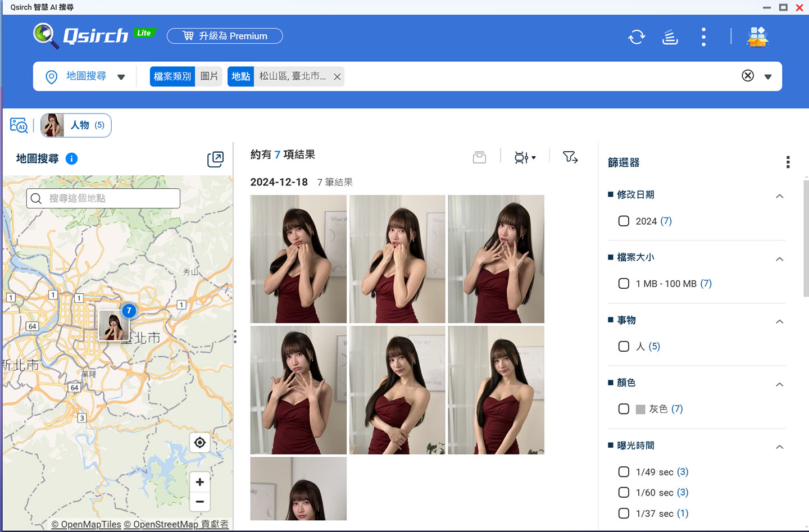Click the map photo thumbnail marker
Image resolution: width=809 pixels, height=532 pixels.
[114, 326]
